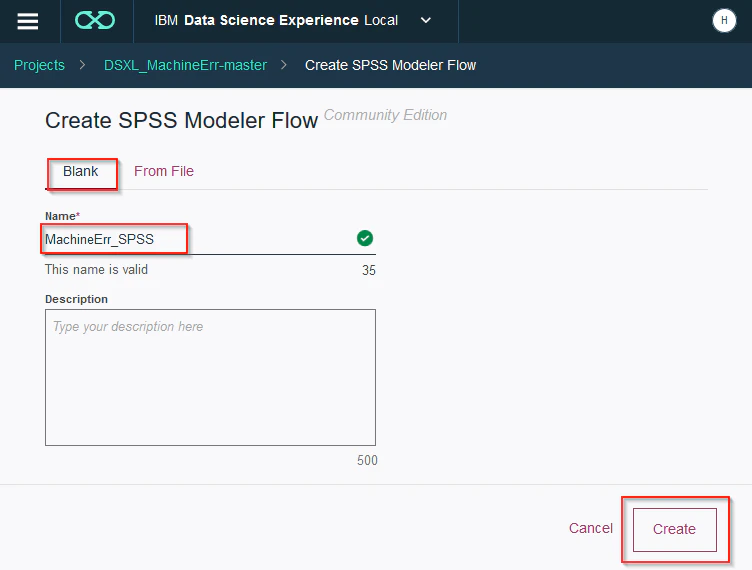This screenshot has width=752, height=570.
Task: Click the Create SPSS Modeler Flow heading
Action: (181, 120)
